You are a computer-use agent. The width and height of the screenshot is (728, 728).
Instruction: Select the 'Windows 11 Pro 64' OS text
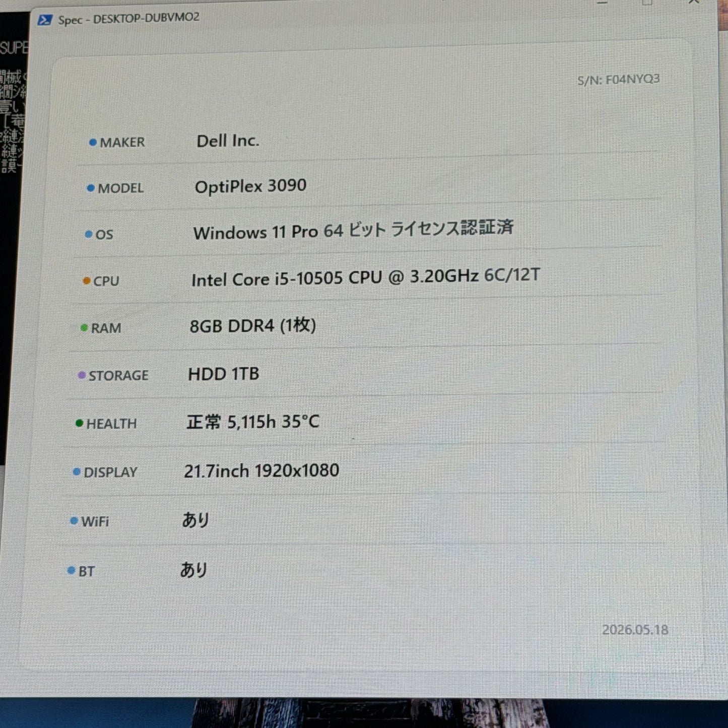tap(268, 232)
